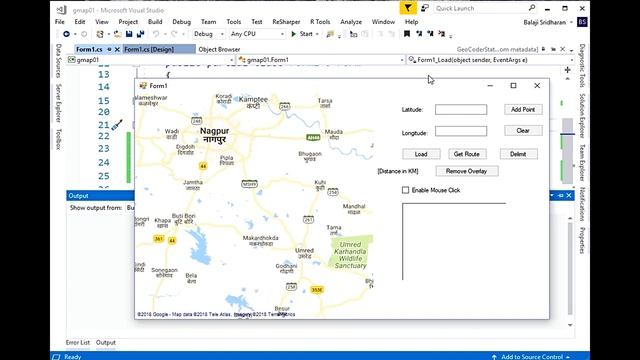Click the Form1 window icon in title bar
The width and height of the screenshot is (640, 360).
(x=143, y=86)
